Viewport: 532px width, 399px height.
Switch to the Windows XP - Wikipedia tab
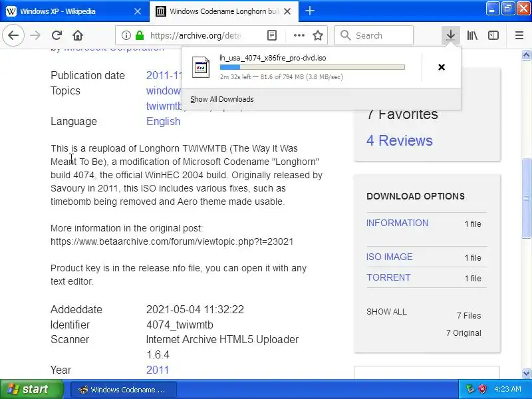[x=74, y=11]
